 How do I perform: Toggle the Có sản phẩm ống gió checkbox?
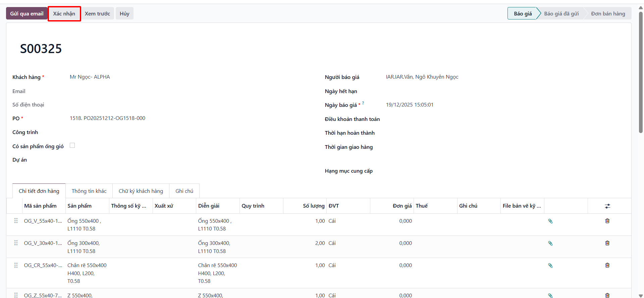click(72, 145)
